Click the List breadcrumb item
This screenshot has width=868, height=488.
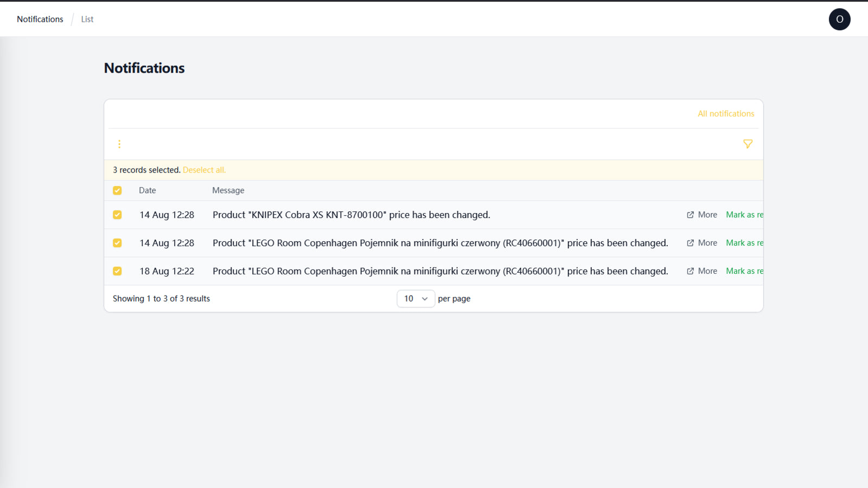point(87,19)
